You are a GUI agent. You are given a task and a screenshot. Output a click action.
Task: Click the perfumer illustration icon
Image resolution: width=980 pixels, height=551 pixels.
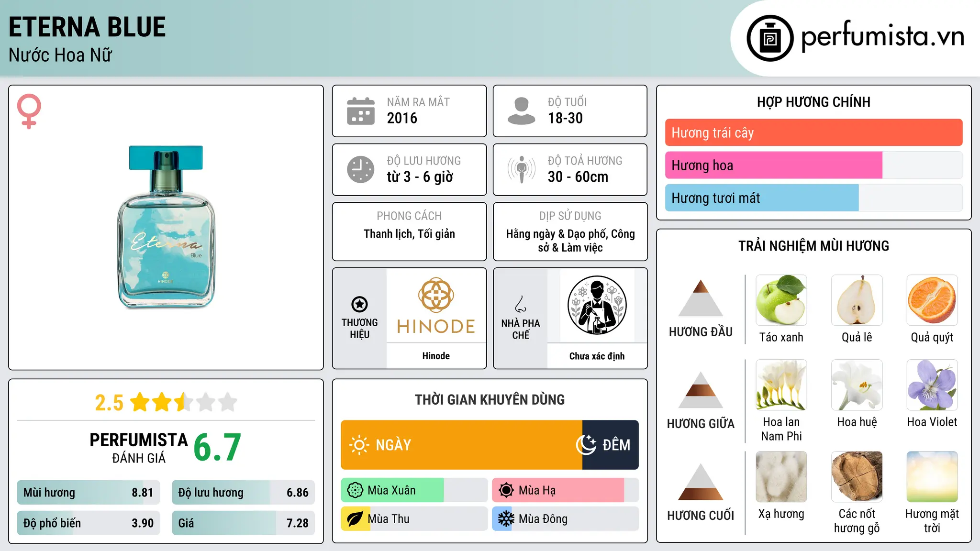tap(597, 305)
